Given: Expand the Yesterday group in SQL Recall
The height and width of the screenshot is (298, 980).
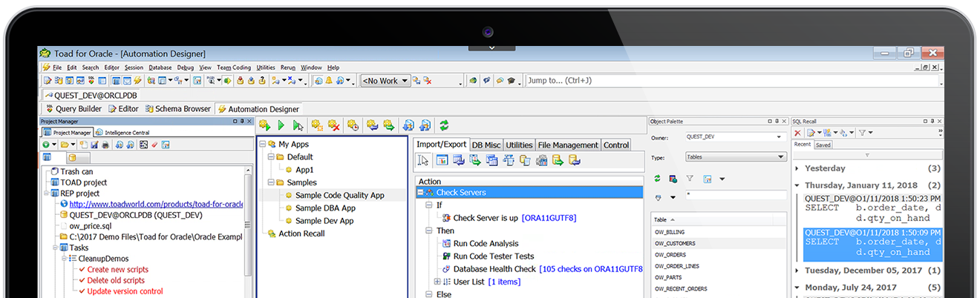Looking at the screenshot, I should pos(797,168).
